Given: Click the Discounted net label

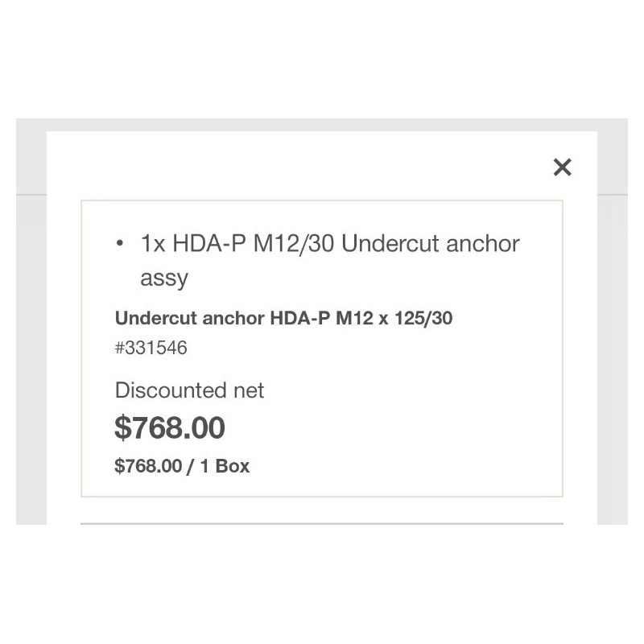Looking at the screenshot, I should (189, 390).
